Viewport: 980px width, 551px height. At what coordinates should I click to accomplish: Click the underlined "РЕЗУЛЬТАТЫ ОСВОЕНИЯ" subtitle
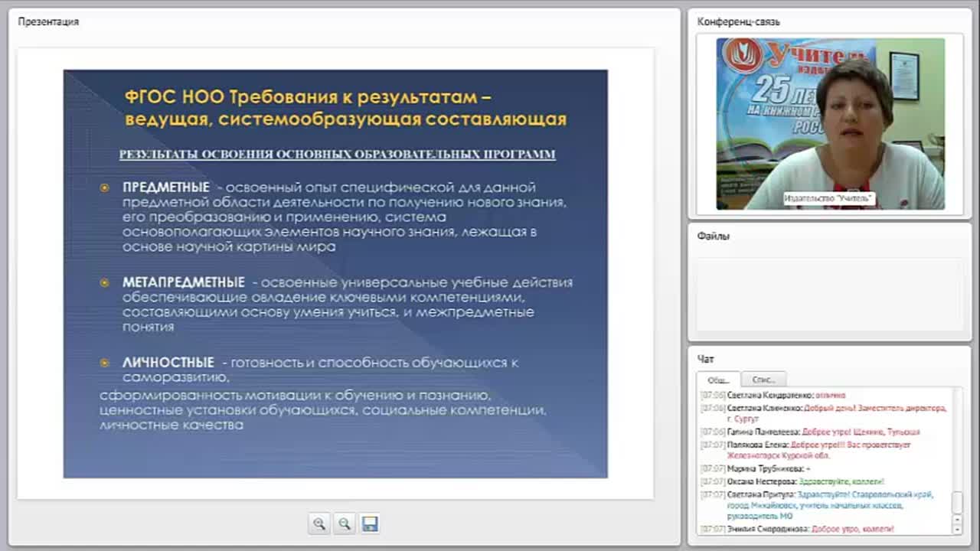(x=337, y=155)
